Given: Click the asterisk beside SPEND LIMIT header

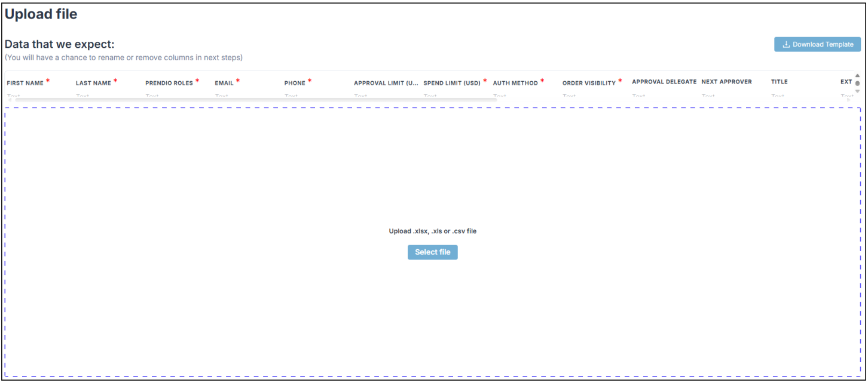Looking at the screenshot, I should 484,79.
